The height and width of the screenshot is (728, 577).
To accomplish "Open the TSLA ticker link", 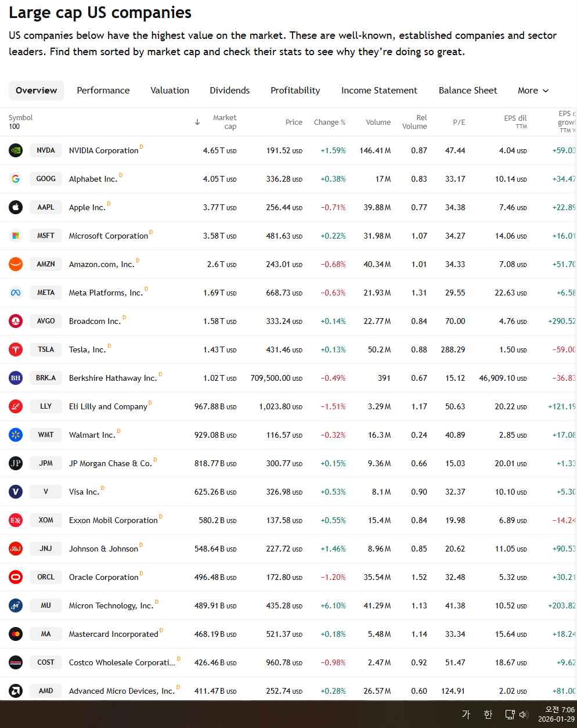I will point(46,349).
